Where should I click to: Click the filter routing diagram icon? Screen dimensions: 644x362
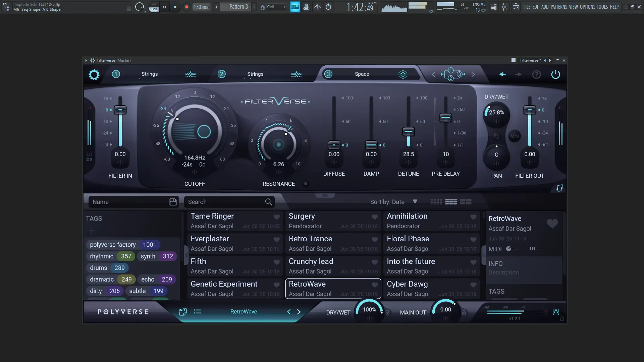click(x=453, y=74)
